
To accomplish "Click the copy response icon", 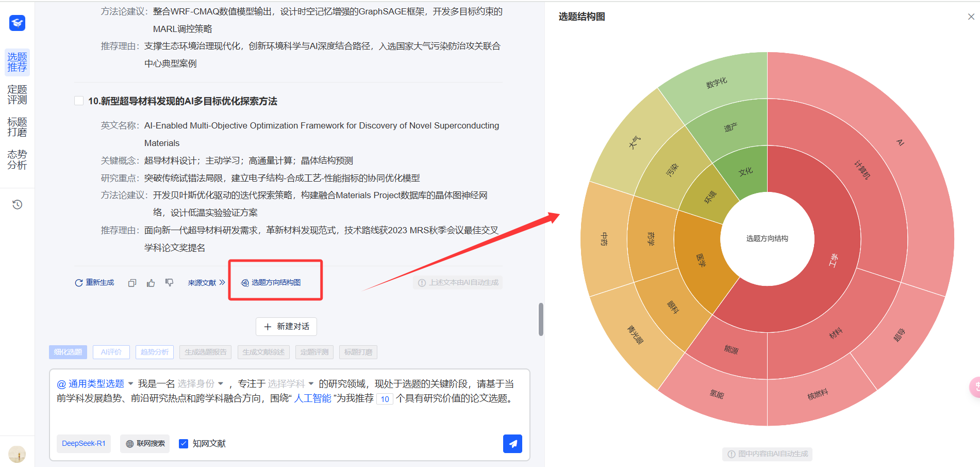I will (132, 283).
